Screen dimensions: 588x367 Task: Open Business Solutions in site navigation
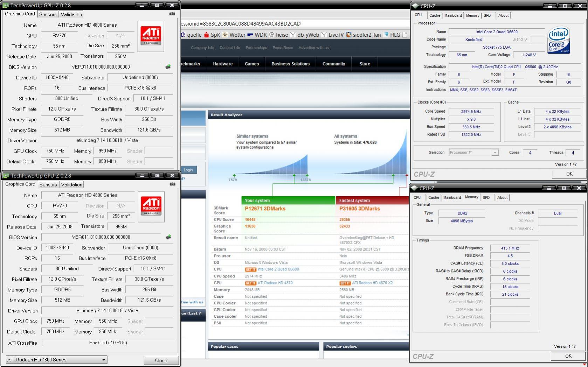[291, 64]
